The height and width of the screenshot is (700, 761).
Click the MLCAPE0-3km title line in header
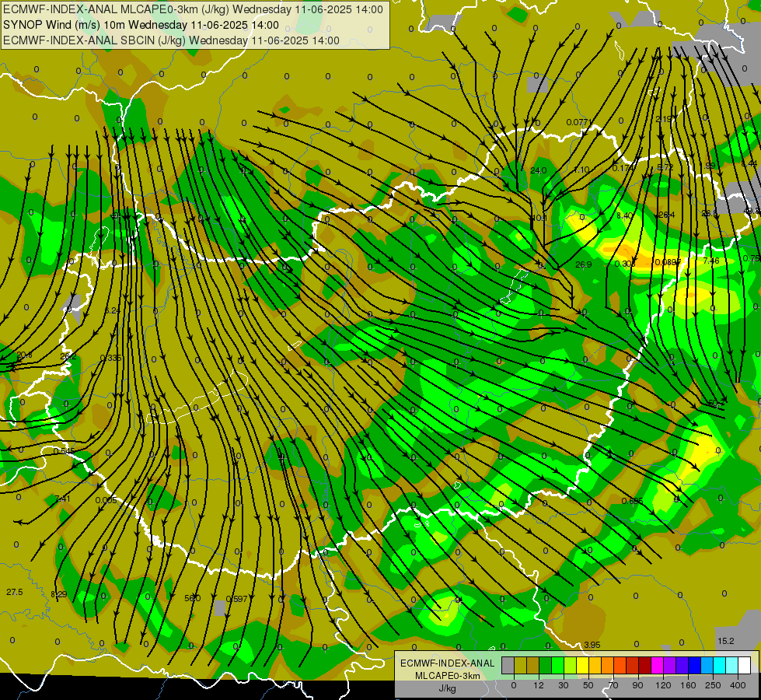pyautogui.click(x=193, y=9)
